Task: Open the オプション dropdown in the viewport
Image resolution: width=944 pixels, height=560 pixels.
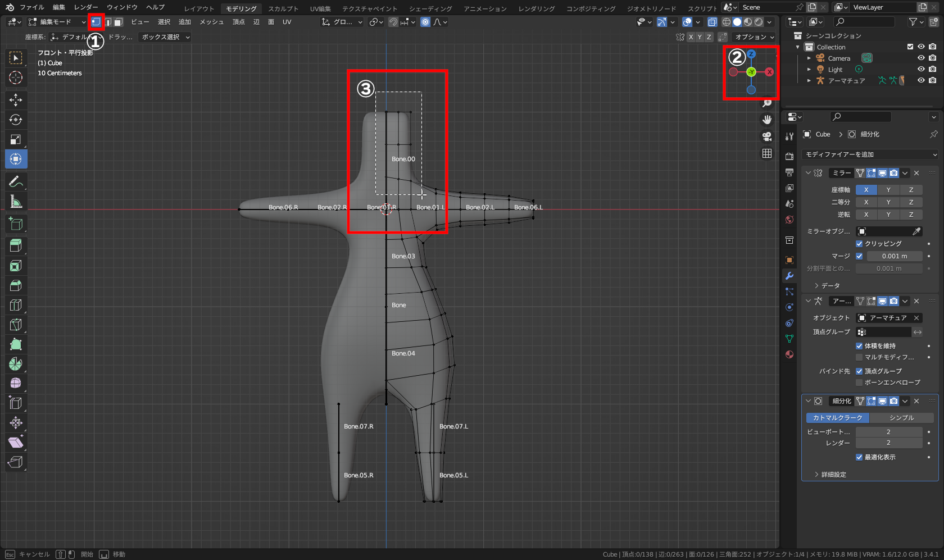Action: (755, 37)
